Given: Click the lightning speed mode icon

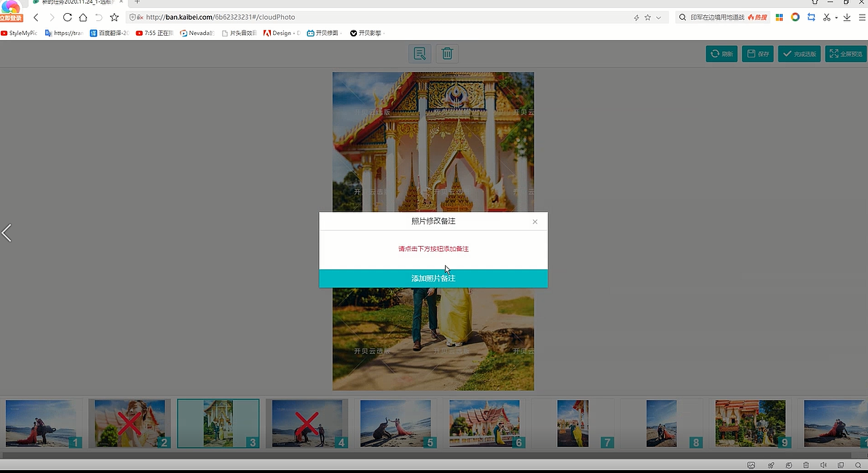Looking at the screenshot, I should (636, 17).
